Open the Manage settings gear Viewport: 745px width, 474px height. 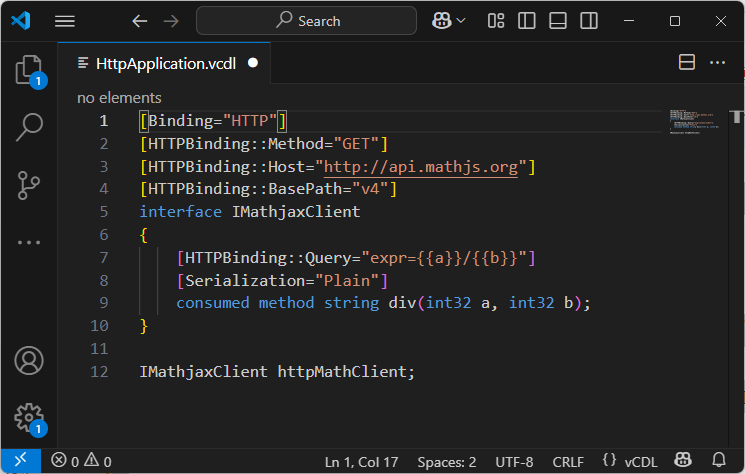tap(29, 418)
